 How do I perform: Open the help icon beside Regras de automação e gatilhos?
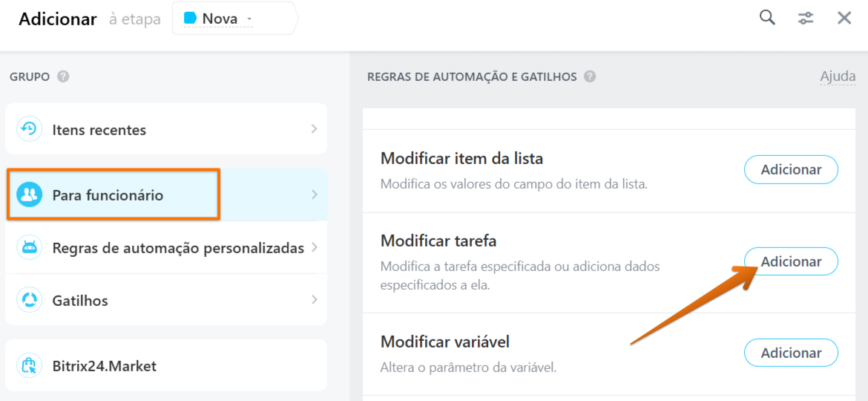click(x=590, y=76)
